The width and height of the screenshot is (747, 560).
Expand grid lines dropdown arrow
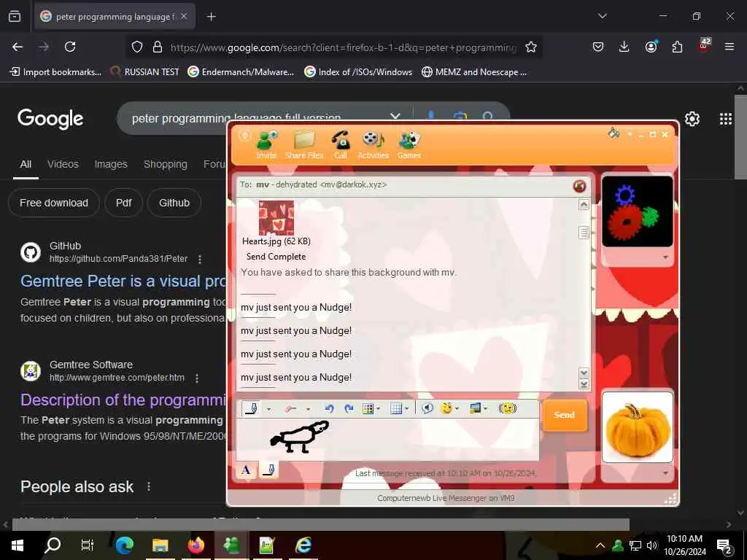coord(407,408)
